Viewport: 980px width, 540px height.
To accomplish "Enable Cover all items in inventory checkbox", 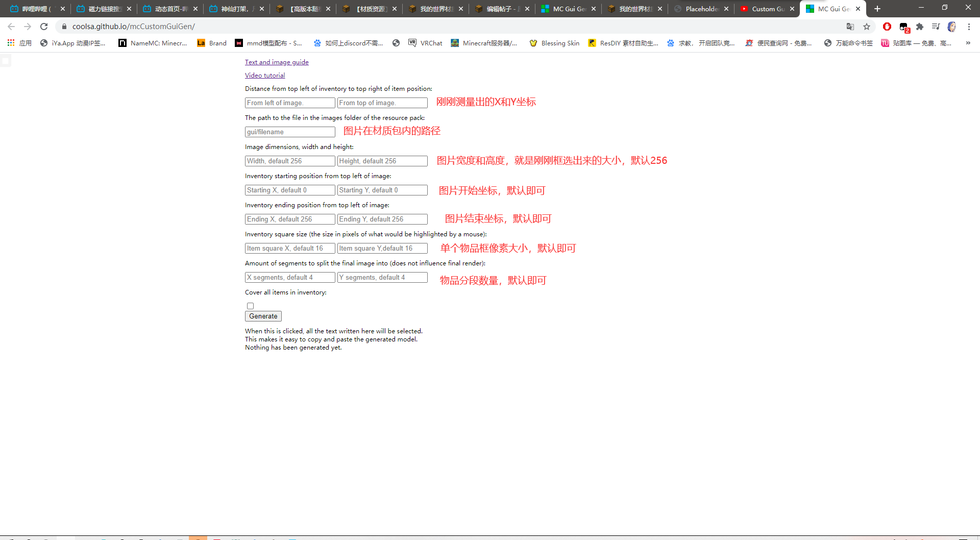I will [x=250, y=306].
